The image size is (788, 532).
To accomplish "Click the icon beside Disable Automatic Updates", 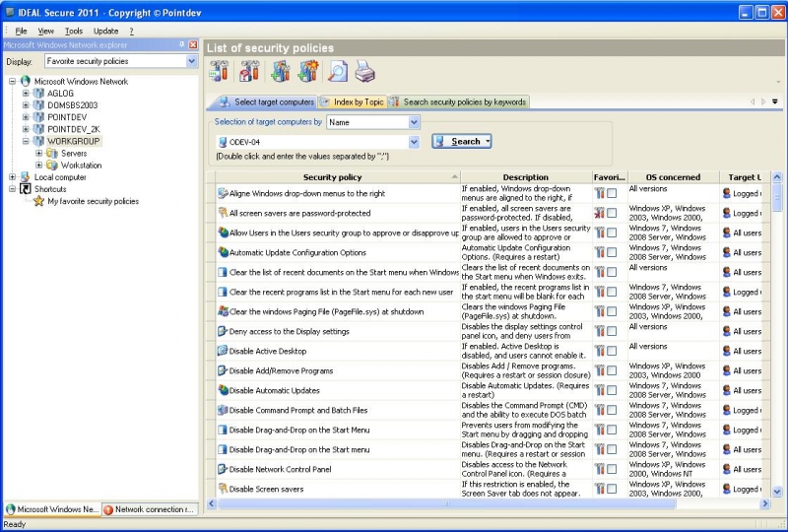I will coord(224,390).
